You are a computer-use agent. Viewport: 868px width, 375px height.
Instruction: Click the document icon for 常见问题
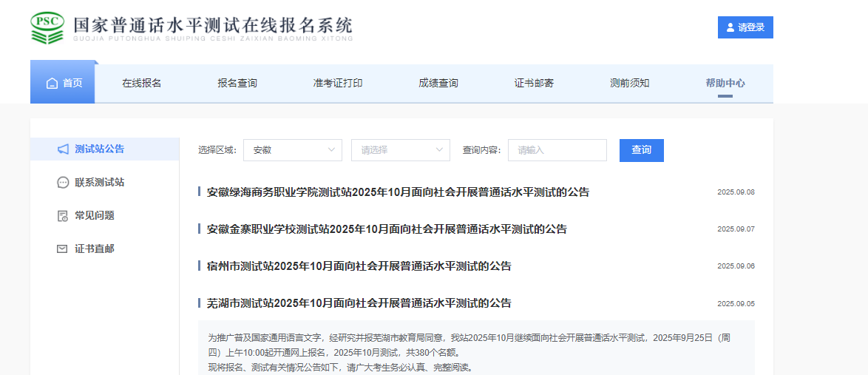click(x=63, y=216)
